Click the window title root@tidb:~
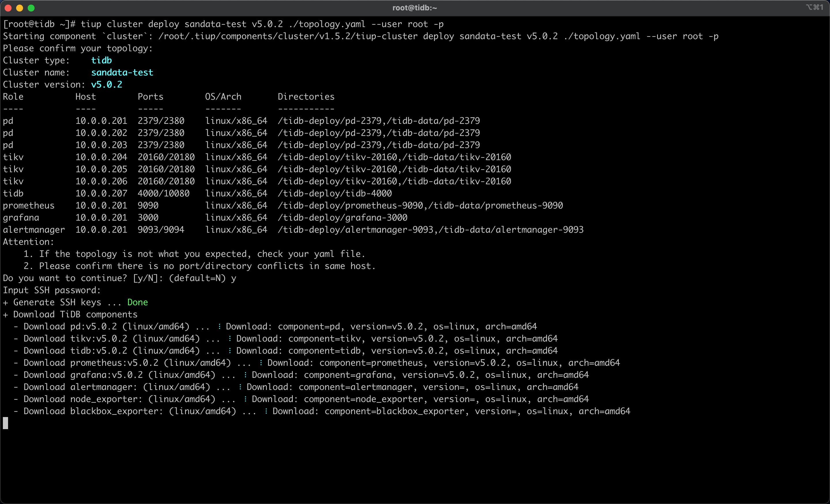830x504 pixels. (415, 8)
